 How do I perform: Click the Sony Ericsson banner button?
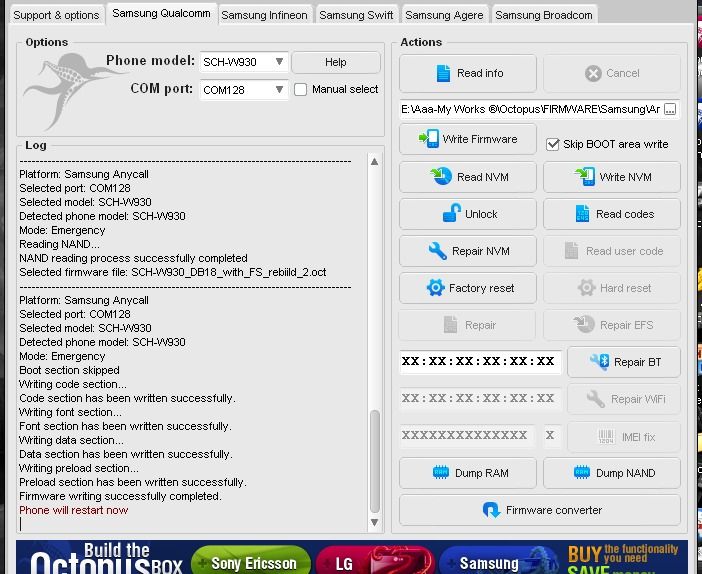[251, 561]
